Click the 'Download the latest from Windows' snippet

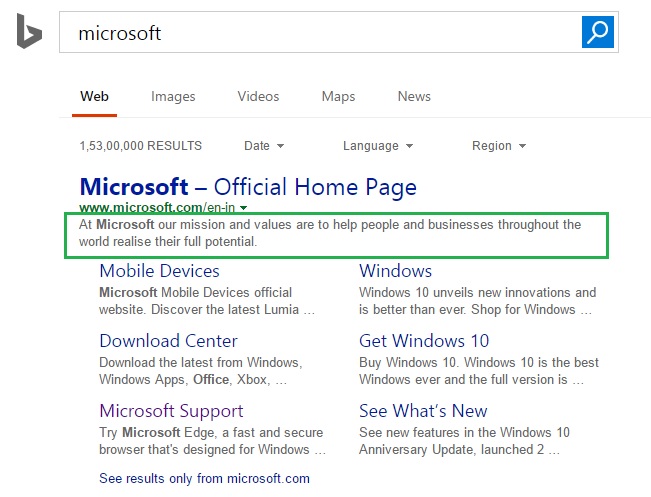point(201,371)
